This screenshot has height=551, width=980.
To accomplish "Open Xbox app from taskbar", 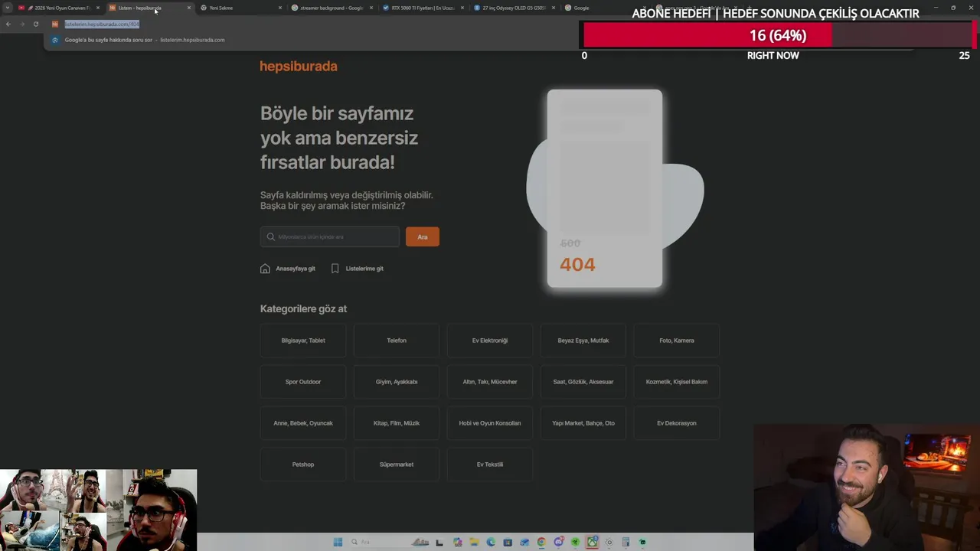I will tap(593, 542).
